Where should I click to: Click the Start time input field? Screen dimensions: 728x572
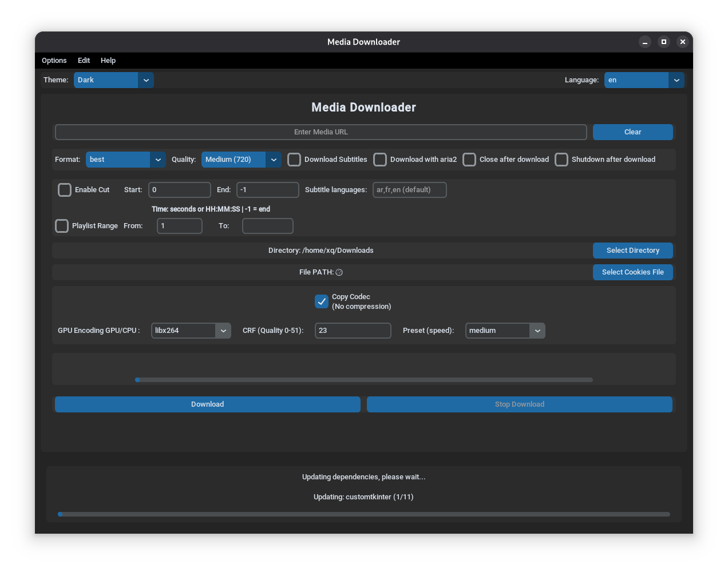point(180,190)
